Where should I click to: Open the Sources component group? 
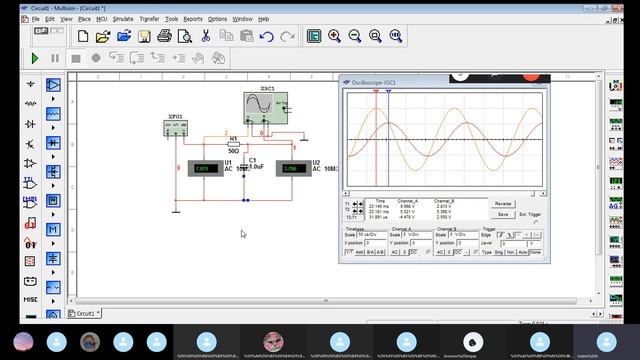coord(30,84)
